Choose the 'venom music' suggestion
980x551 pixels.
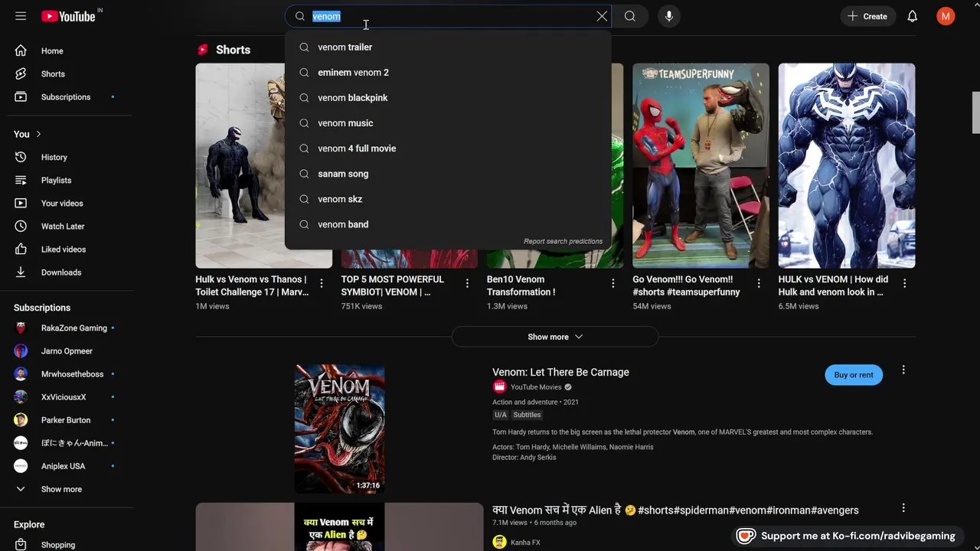point(448,123)
